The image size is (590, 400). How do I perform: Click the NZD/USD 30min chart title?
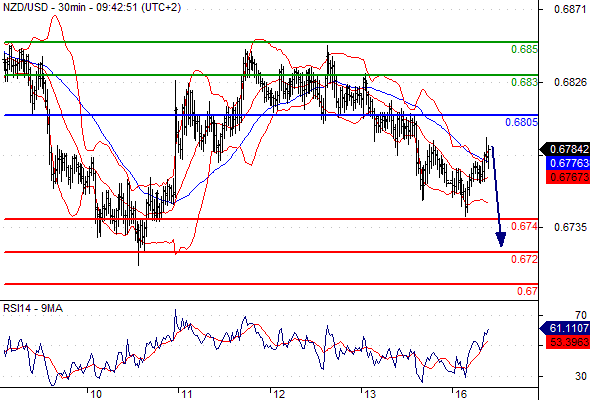click(92, 7)
